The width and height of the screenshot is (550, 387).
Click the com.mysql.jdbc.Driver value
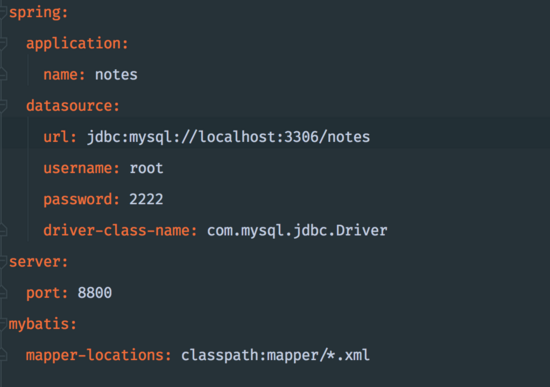click(x=297, y=231)
